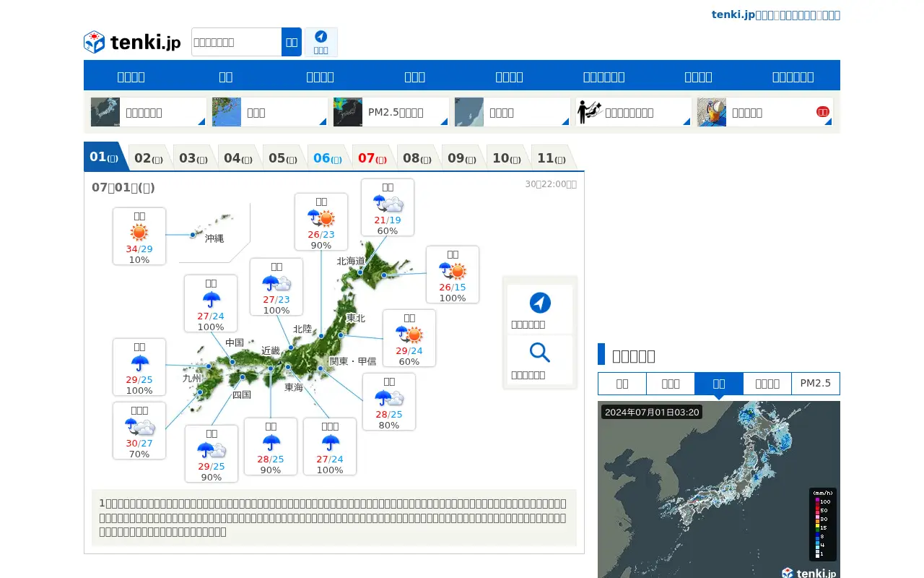
Task: Click the 中国 region label on the map
Action: [x=235, y=342]
